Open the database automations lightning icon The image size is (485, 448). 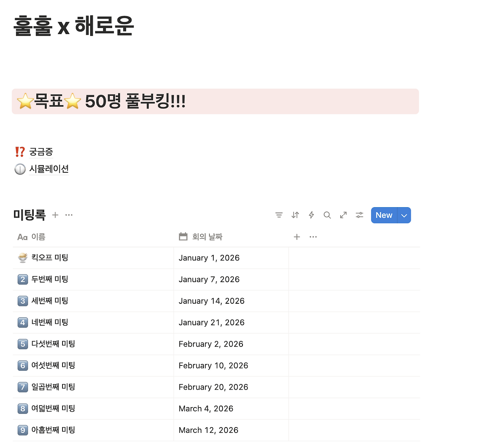[x=311, y=215]
